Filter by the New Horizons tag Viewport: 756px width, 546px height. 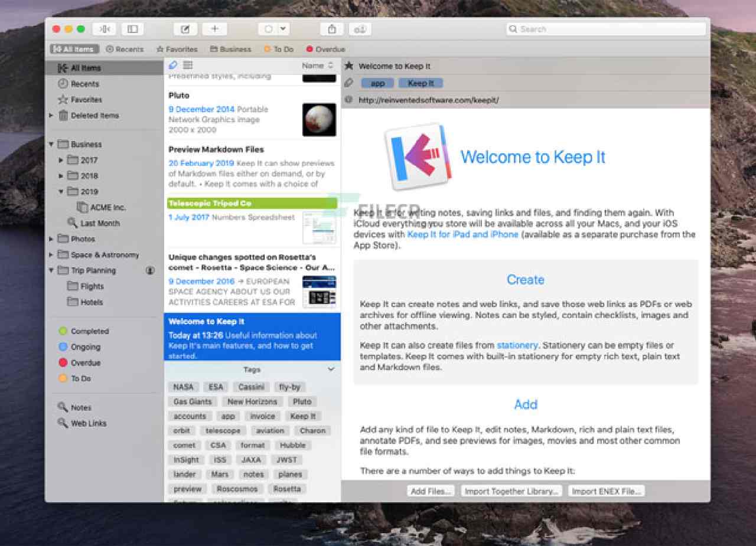point(252,401)
